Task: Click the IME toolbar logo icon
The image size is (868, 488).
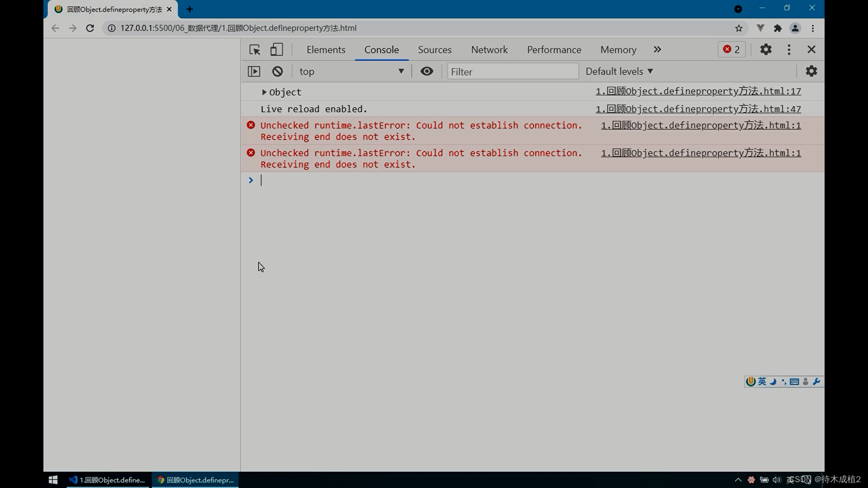Action: [x=751, y=381]
